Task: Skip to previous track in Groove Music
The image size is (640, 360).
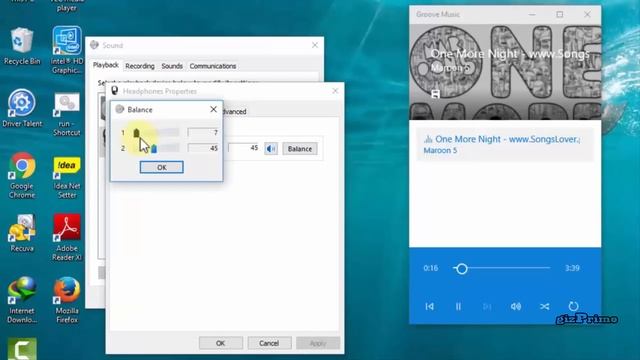Action: [x=429, y=306]
